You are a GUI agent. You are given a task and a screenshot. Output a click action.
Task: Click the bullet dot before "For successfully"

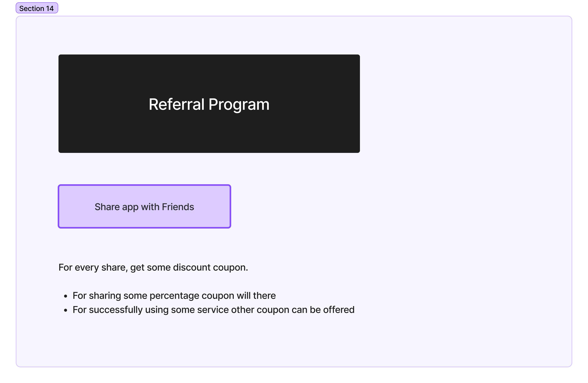[x=66, y=310]
